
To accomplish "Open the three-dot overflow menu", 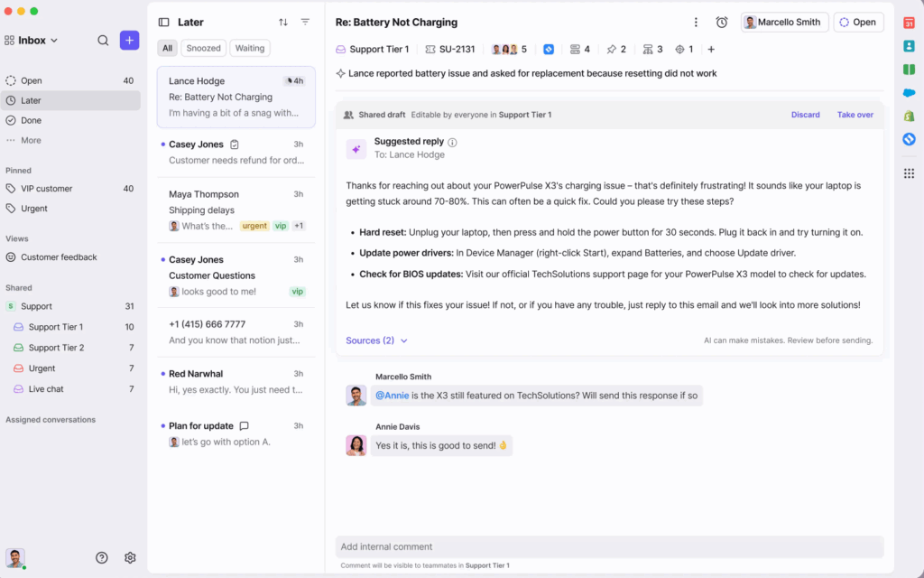I will [x=696, y=21].
